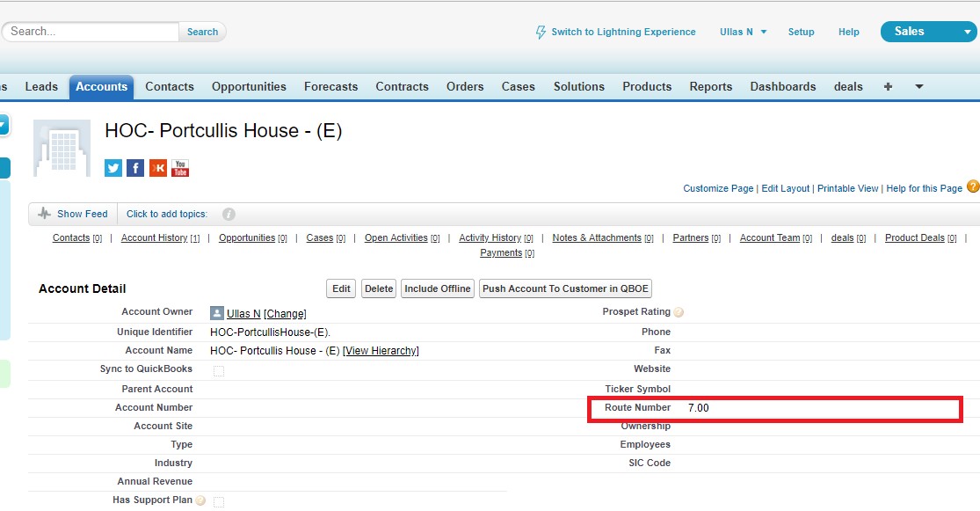Click the Klout icon under account name
Screen dimensions: 980x511
pyautogui.click(x=158, y=168)
